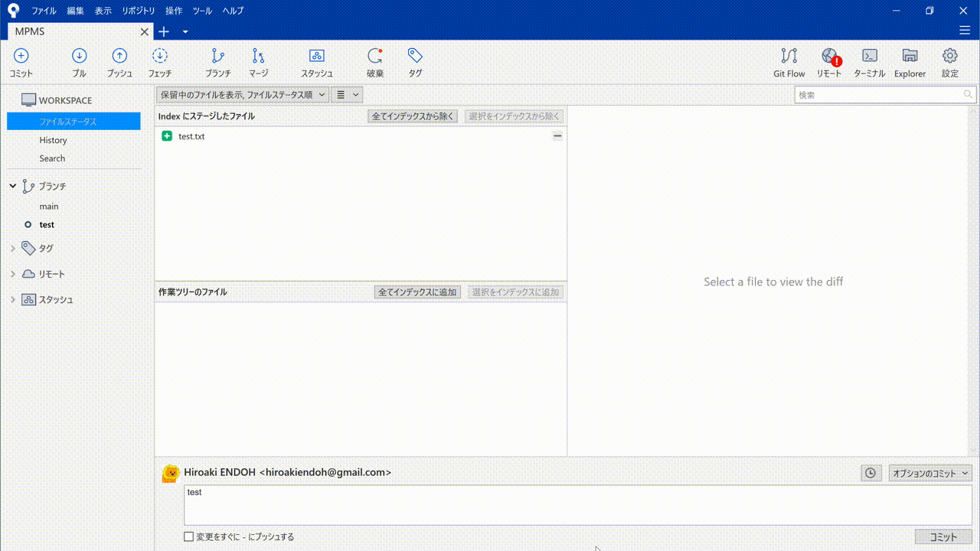The image size is (980, 551).
Task: Unstage test.txt using its minus button
Action: pyautogui.click(x=557, y=136)
